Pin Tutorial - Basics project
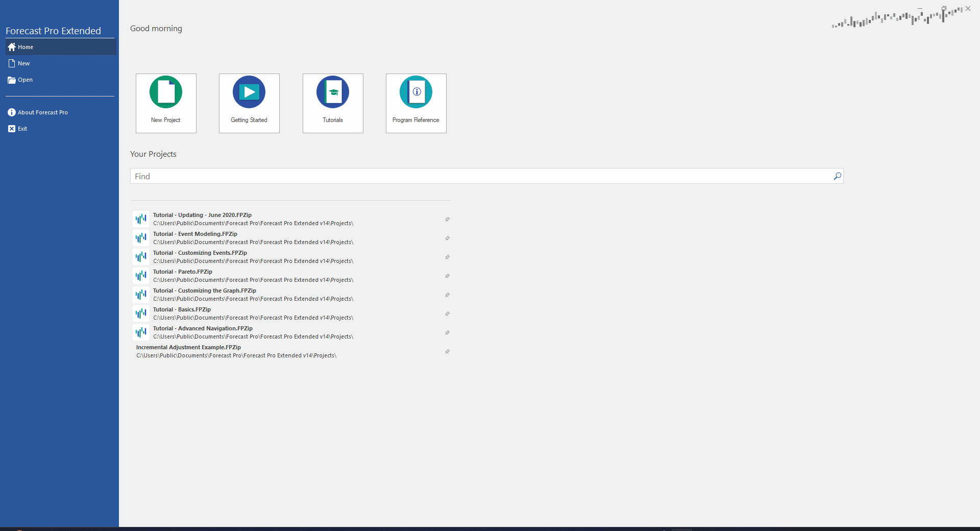The height and width of the screenshot is (531, 980). tap(447, 314)
